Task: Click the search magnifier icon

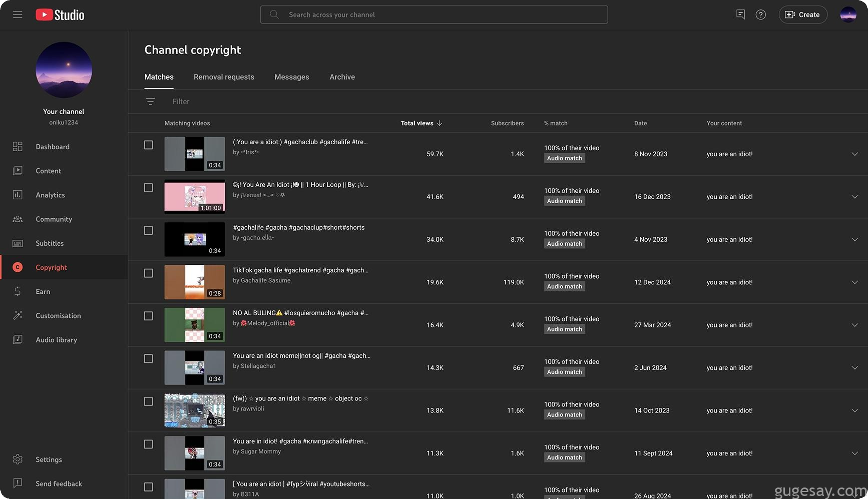Action: (x=274, y=15)
